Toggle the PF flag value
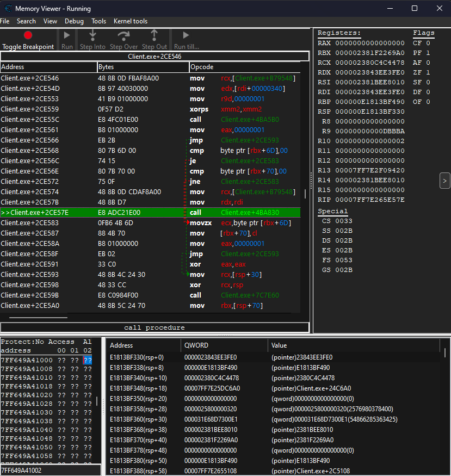This screenshot has width=451, height=476. tap(428, 53)
